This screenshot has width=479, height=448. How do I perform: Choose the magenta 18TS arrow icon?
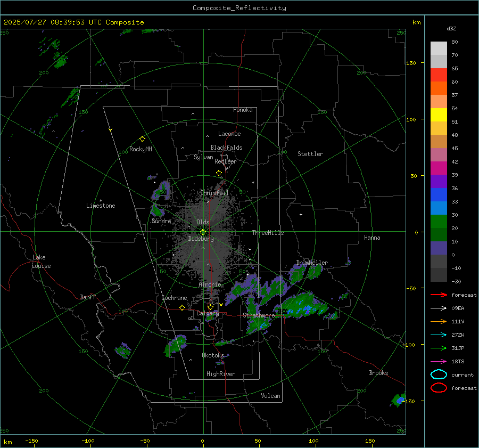[x=439, y=362]
